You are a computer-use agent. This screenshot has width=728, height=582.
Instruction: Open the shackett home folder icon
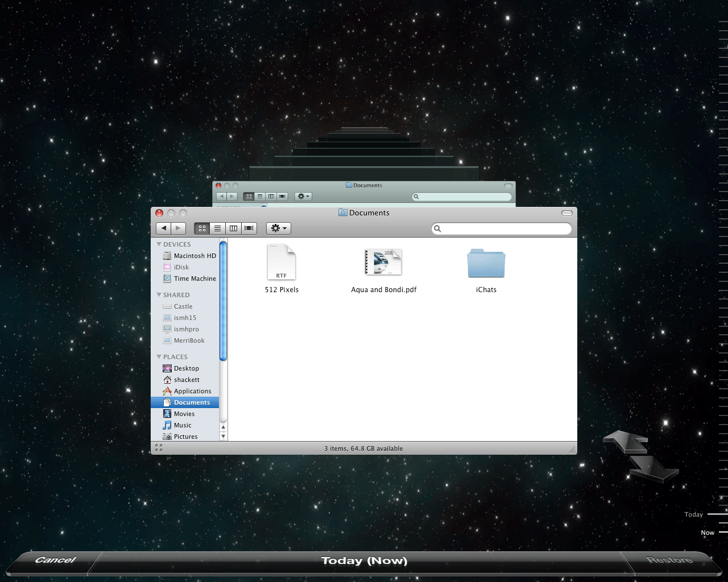click(x=167, y=380)
